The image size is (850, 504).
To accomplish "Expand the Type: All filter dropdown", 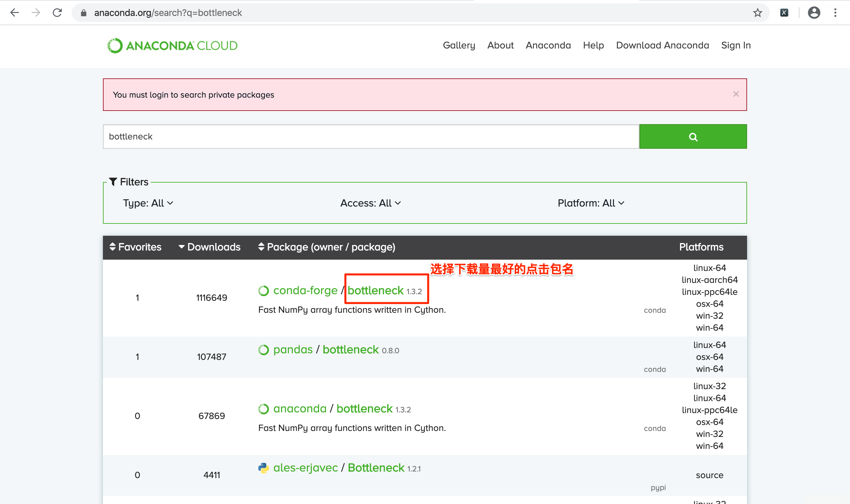I will coord(148,203).
